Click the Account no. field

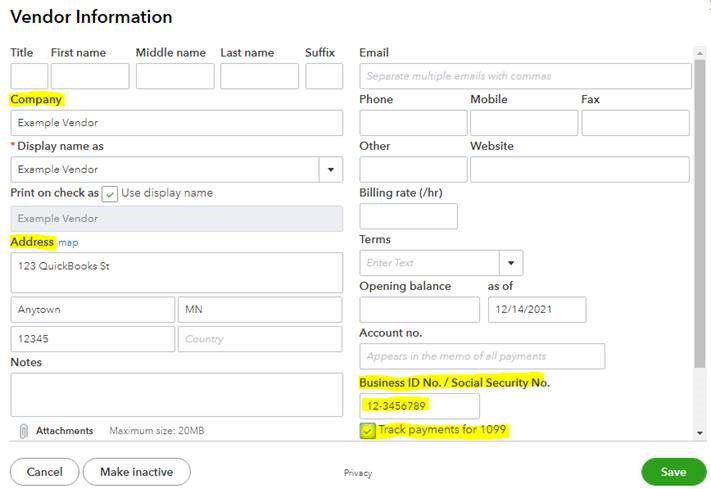pos(482,357)
